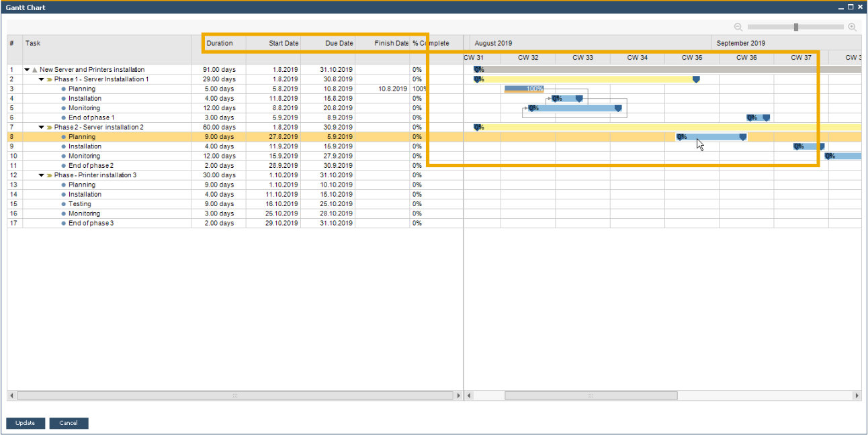The width and height of the screenshot is (868, 435).
Task: Click the CW 35 week header
Action: 692,58
